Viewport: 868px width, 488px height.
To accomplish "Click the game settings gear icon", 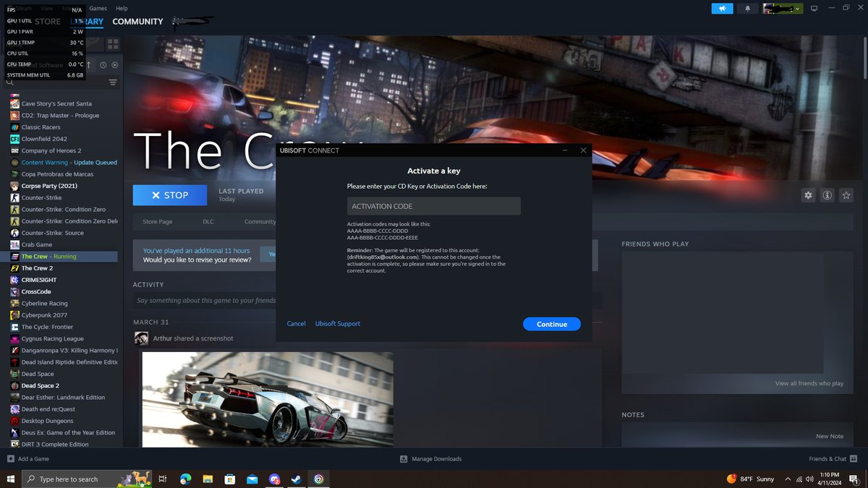I will [x=808, y=195].
